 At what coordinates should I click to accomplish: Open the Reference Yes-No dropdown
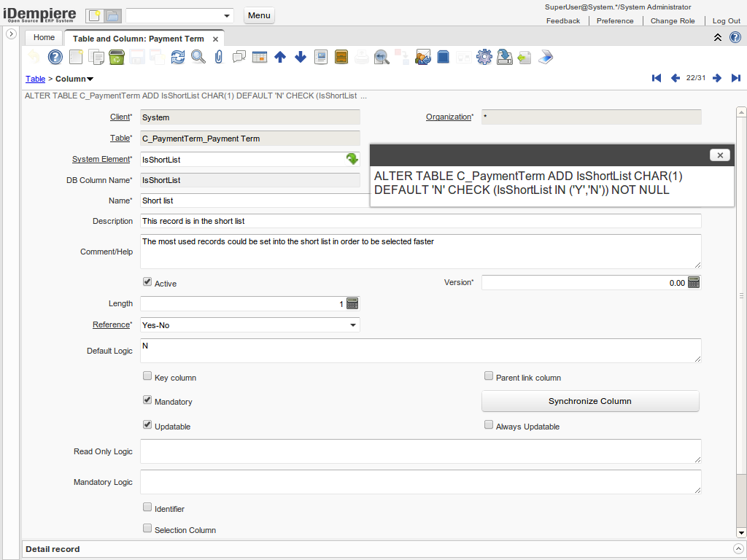point(353,325)
